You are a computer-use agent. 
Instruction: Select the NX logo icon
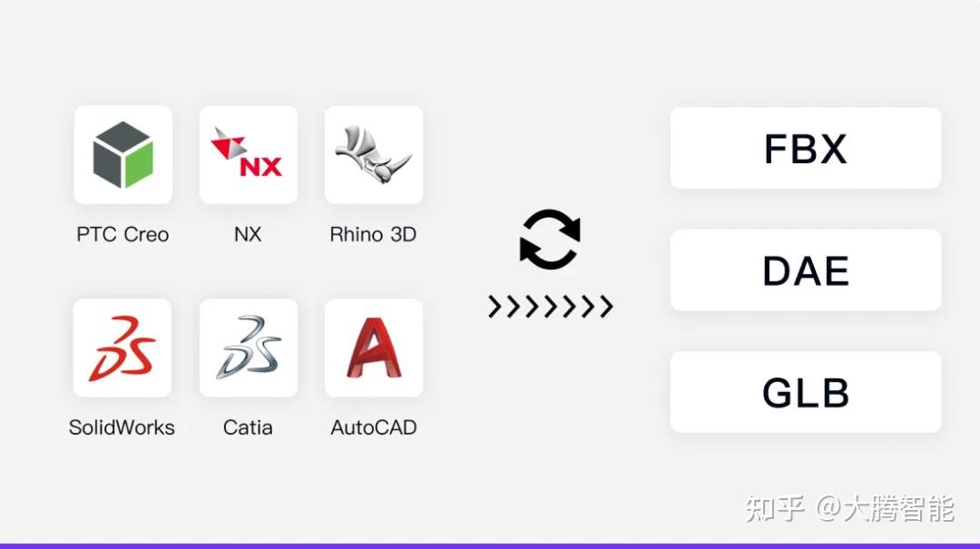pos(248,154)
